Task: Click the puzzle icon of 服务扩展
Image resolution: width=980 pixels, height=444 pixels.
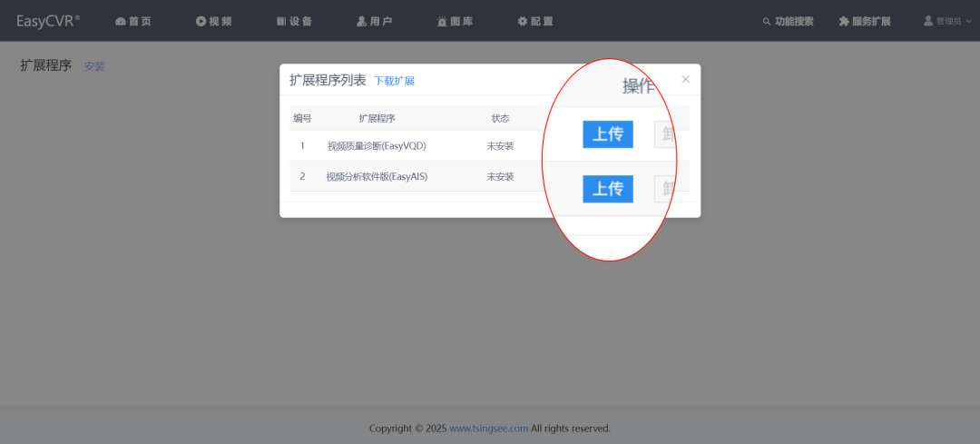Action: coord(844,21)
